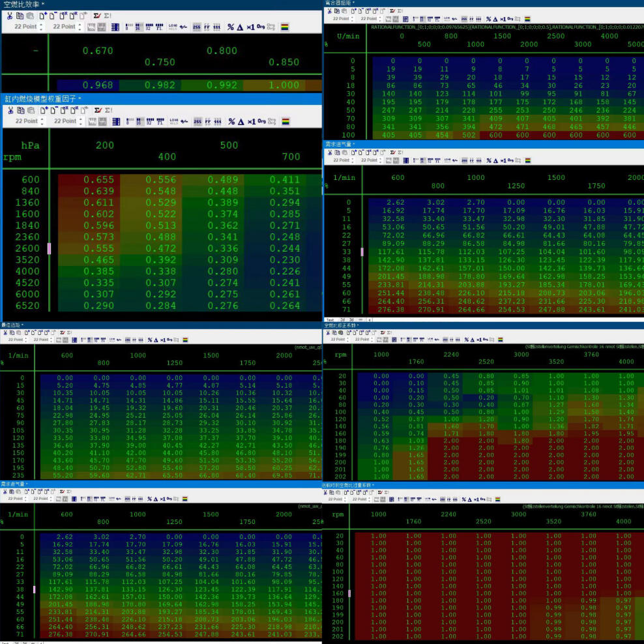Step the first 22 Point spinner in 空燃比效率
Viewport: 644px width, 644px height.
(x=42, y=27)
